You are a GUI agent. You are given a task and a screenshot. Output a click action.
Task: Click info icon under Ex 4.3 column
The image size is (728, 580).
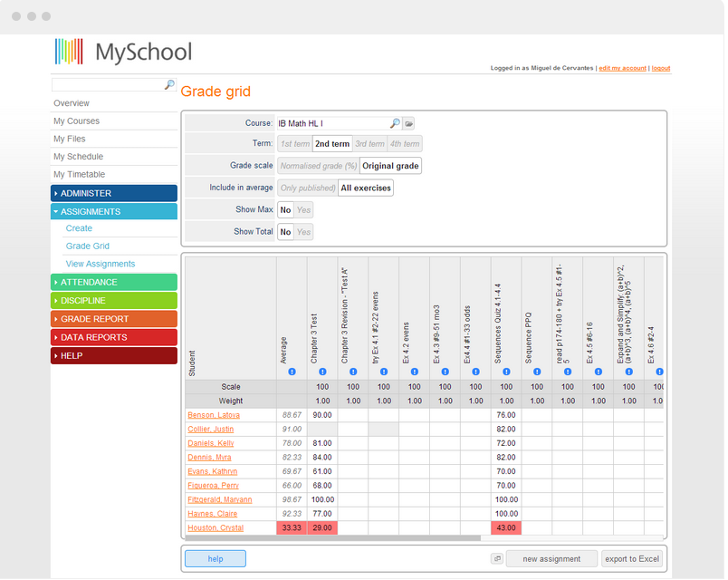pos(445,372)
